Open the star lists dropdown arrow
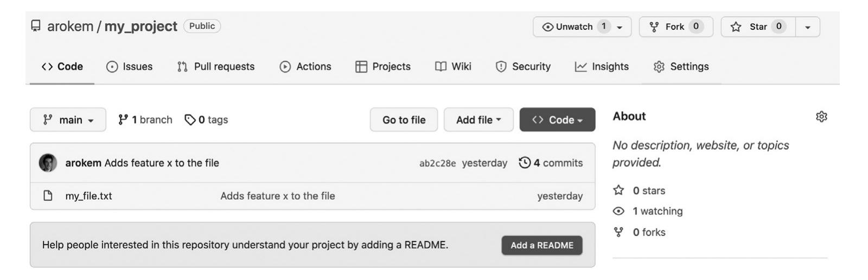The width and height of the screenshot is (868, 280). (x=808, y=27)
